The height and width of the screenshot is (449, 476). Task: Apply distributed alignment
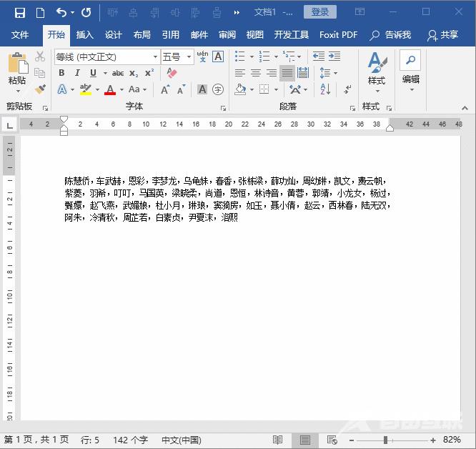303,73
